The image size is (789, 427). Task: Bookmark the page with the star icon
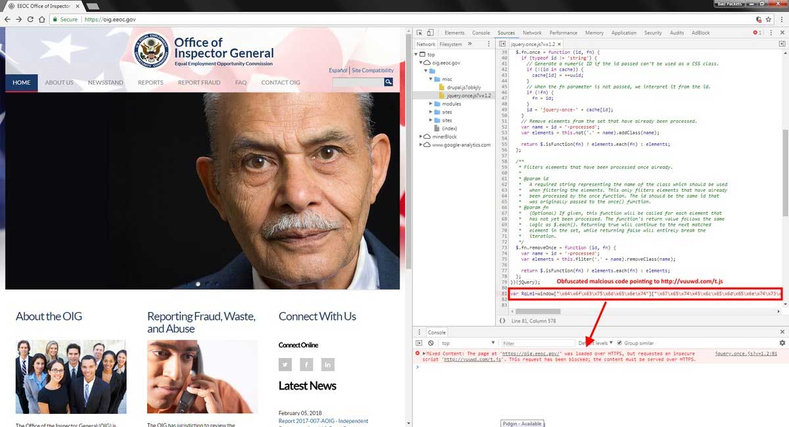click(768, 19)
